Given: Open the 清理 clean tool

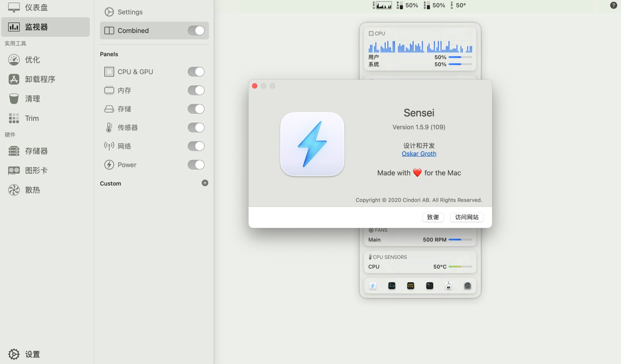Looking at the screenshot, I should point(45,99).
